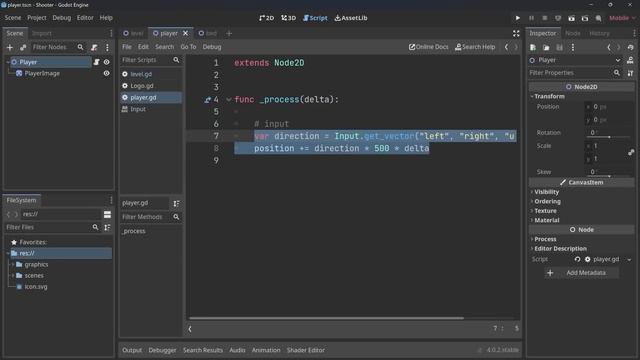Click the horizontal scrollbar of code editor
The height and width of the screenshot is (360, 640).
tap(327, 318)
